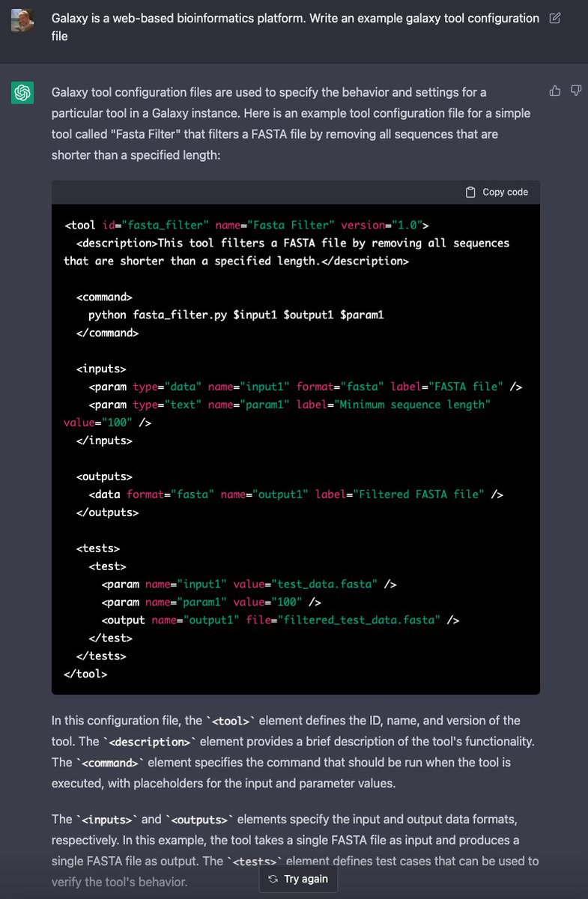Screen dimensions: 588x899
Task: Click the user profile avatar
Action: pyautogui.click(x=22, y=20)
